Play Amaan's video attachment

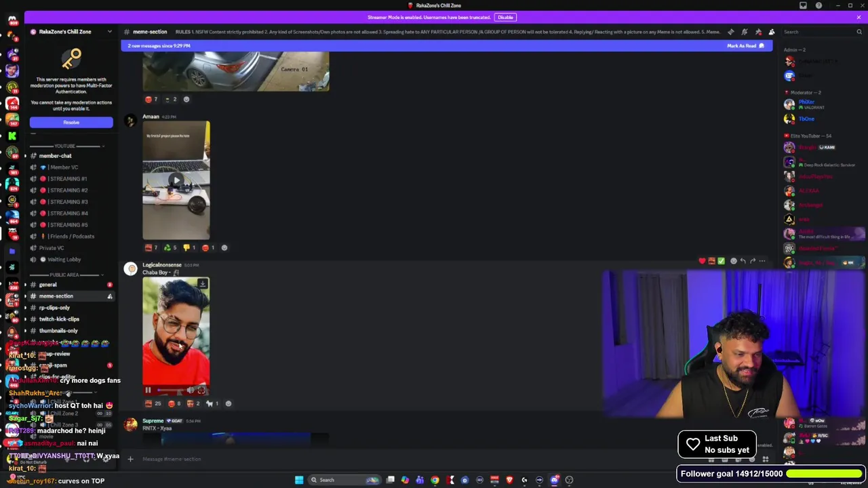[176, 181]
